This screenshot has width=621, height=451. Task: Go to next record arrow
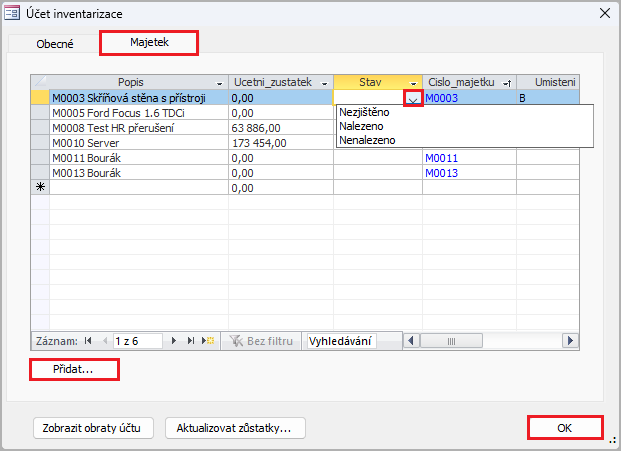[174, 341]
